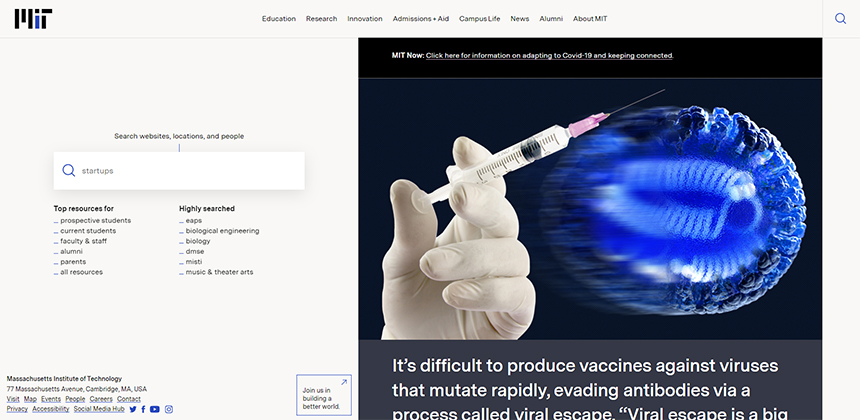Open search via top-right magnifier icon
This screenshot has height=420, width=860.
pos(840,19)
